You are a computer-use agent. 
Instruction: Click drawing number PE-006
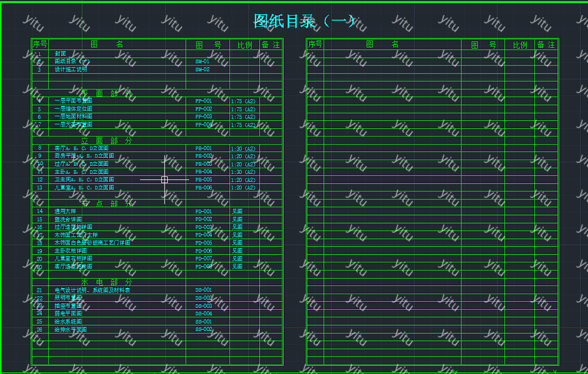(203, 188)
